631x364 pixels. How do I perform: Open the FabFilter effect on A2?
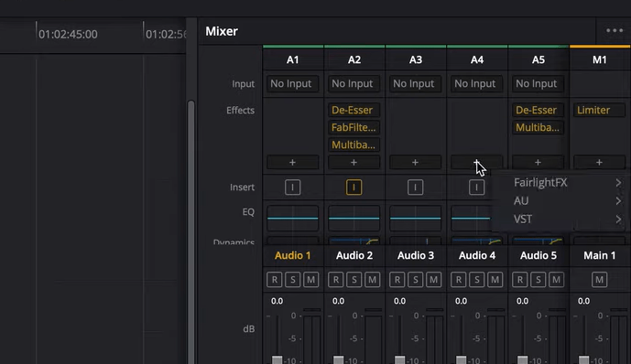click(x=354, y=127)
